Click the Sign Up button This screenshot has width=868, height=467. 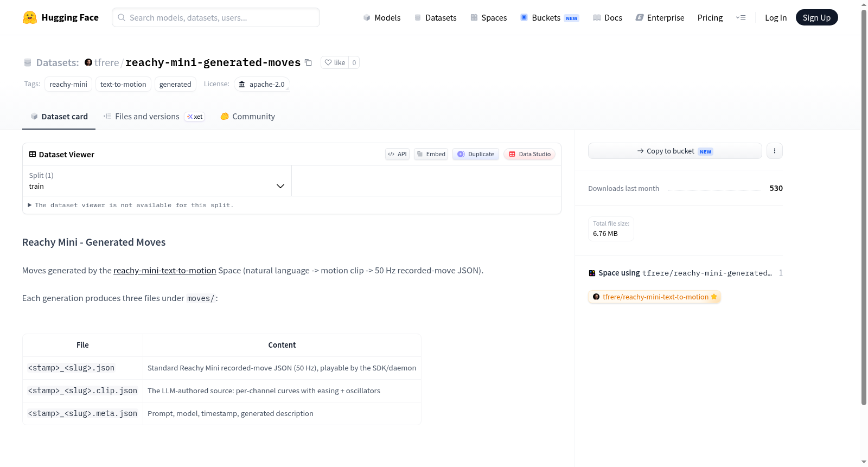click(x=816, y=17)
